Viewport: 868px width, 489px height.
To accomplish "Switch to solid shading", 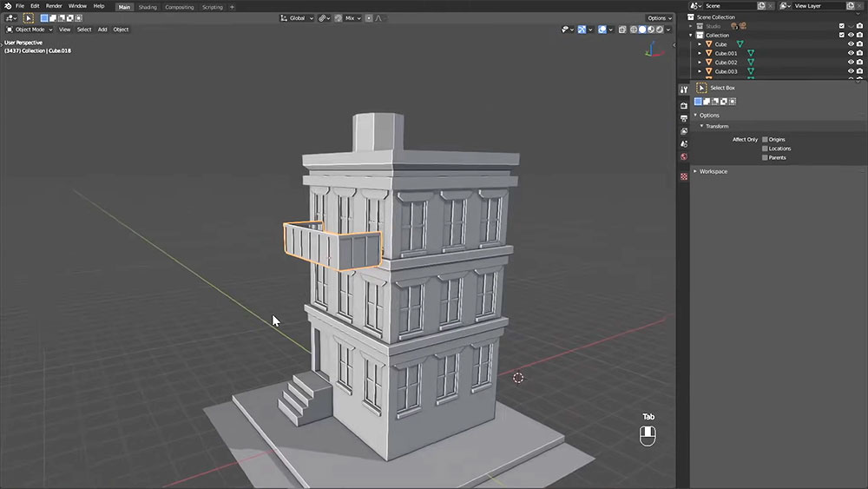I will tap(642, 30).
